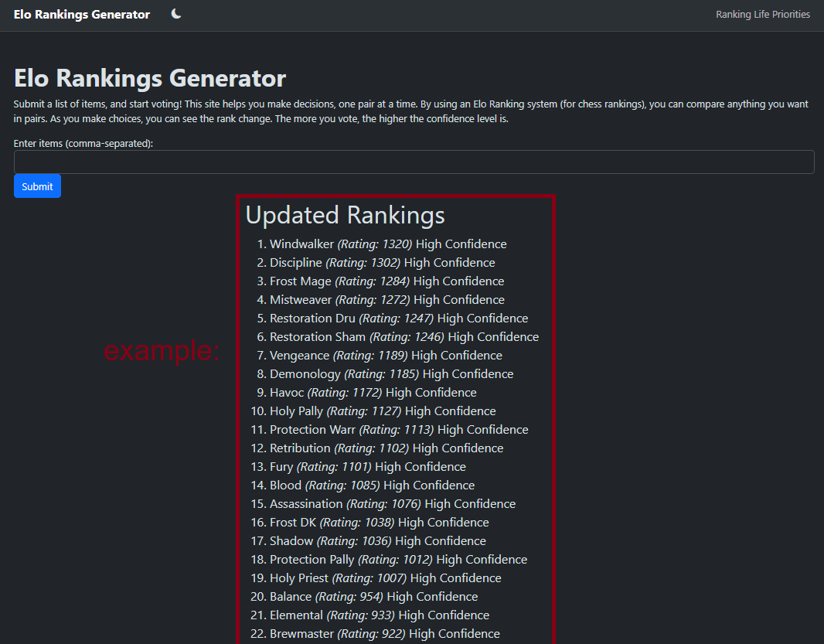Click the large Elo Rankings Generator heading

click(x=150, y=78)
